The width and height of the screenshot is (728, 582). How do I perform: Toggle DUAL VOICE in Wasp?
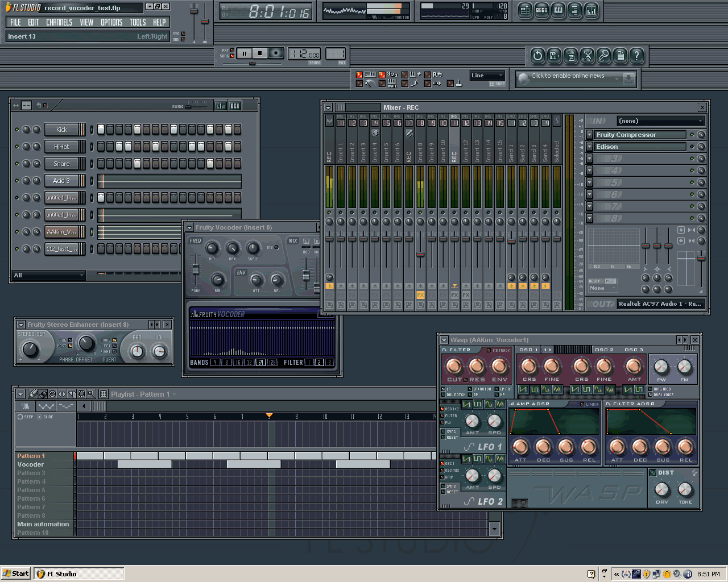651,394
